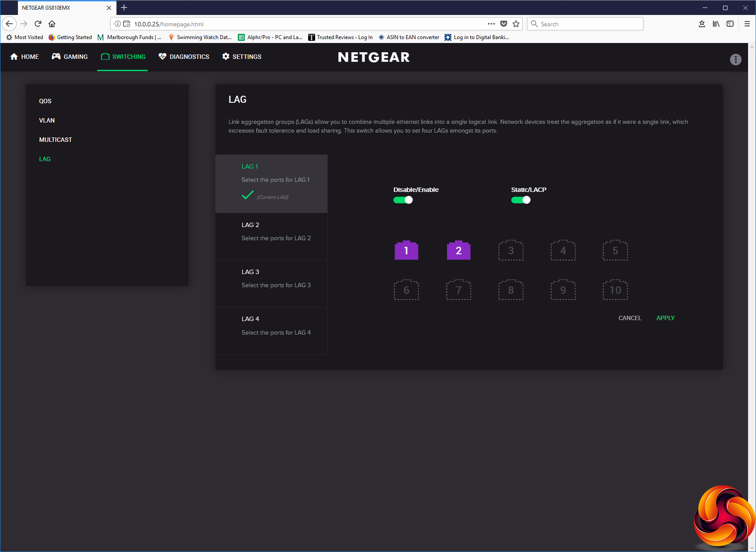
Task: Toggle the browser sidebar view
Action: [x=730, y=24]
